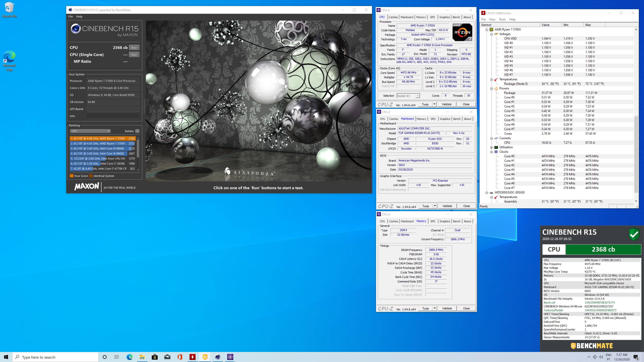
Task: Click the CPUID HWMonitor title bar icon
Action: pos(483,13)
